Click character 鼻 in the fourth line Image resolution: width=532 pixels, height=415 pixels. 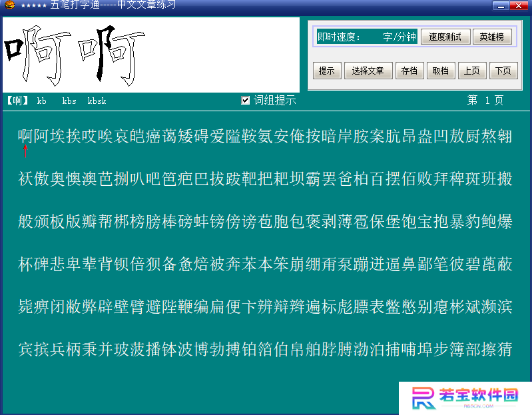click(409, 264)
